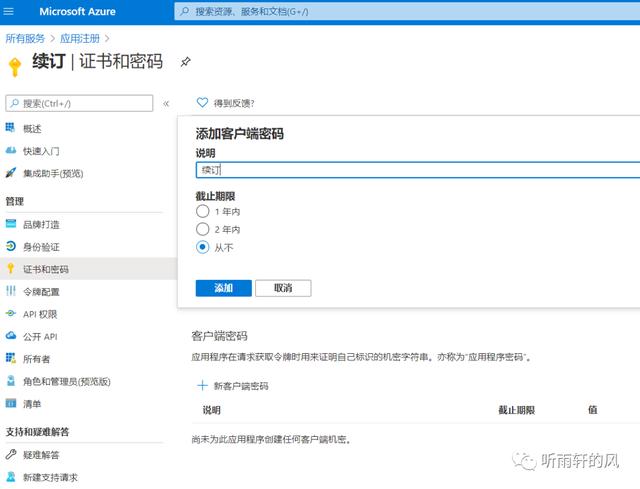Click the 管理 section label
Image resolution: width=640 pixels, height=489 pixels.
coord(15,201)
